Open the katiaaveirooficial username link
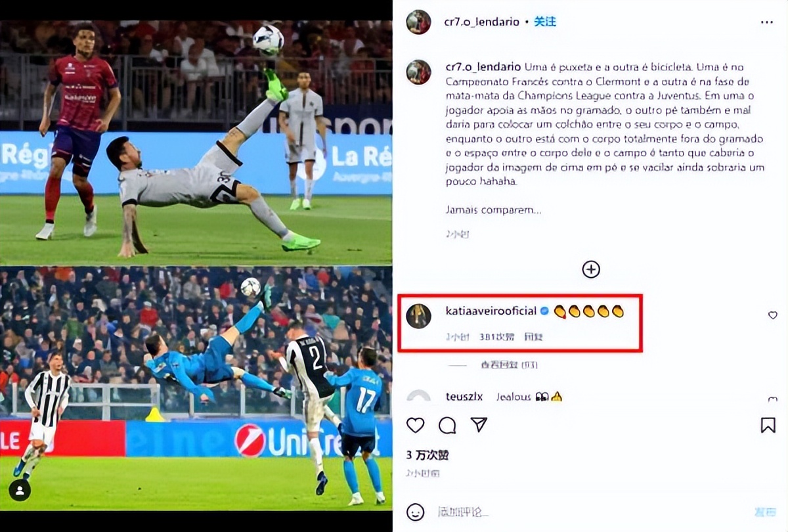 click(x=491, y=311)
